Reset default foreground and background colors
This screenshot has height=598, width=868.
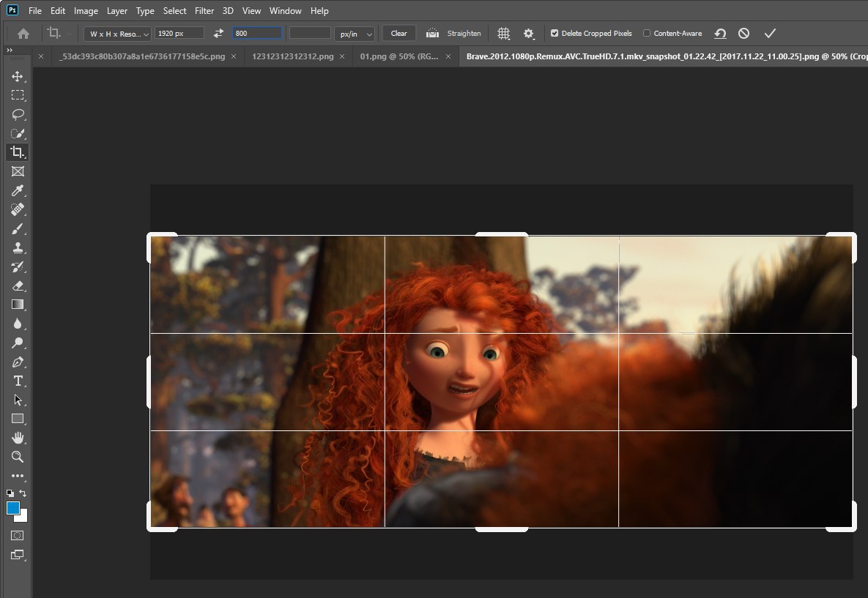pyautogui.click(x=10, y=493)
